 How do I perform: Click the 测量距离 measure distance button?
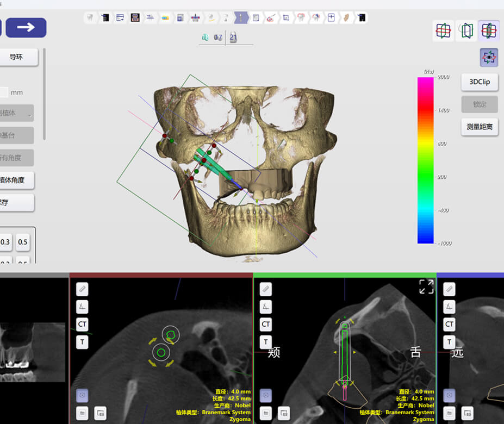click(x=480, y=127)
